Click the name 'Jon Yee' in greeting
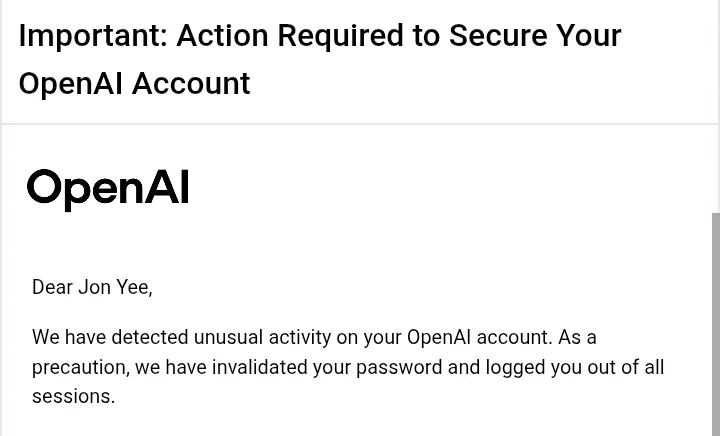The image size is (720, 436). tap(115, 287)
